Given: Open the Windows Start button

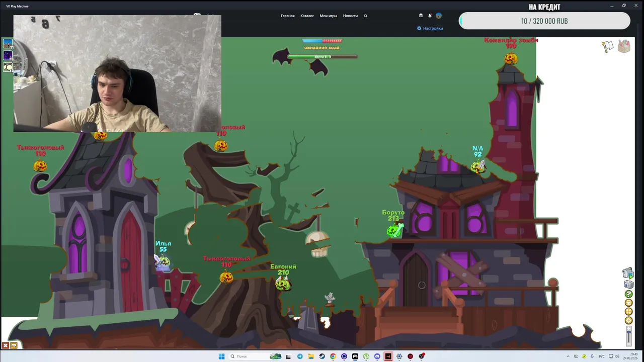Looking at the screenshot, I should pos(221,356).
